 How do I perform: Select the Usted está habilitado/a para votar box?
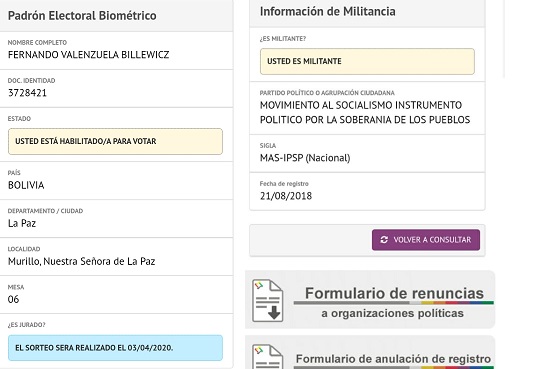pyautogui.click(x=115, y=141)
